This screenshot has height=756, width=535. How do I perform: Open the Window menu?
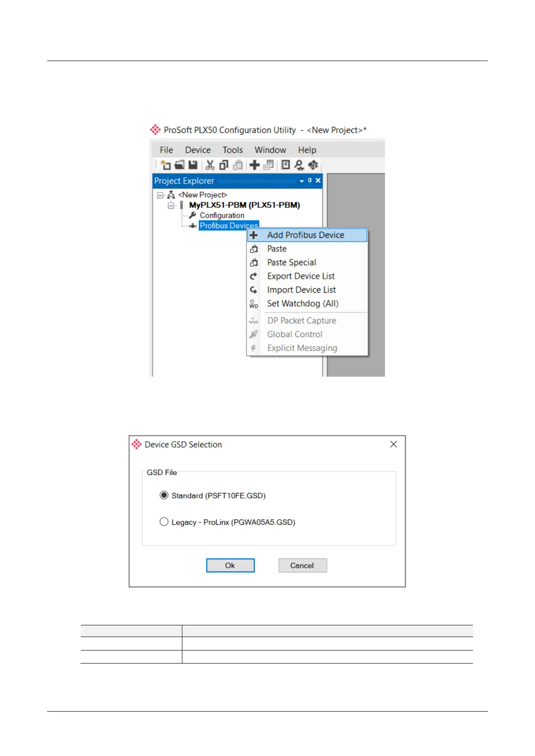point(270,150)
